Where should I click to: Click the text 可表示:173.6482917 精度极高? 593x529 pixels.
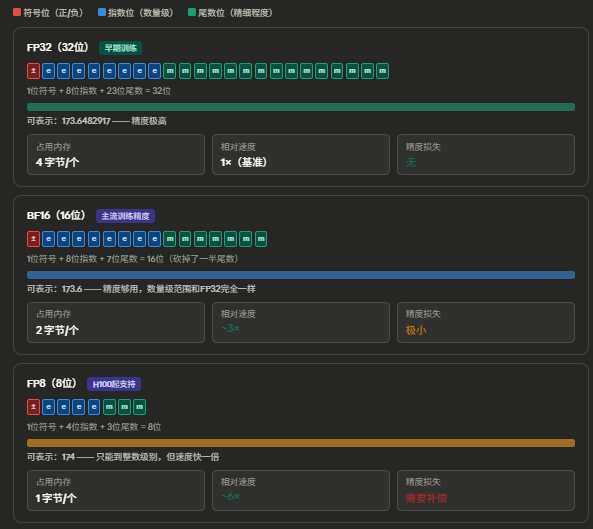click(x=96, y=121)
